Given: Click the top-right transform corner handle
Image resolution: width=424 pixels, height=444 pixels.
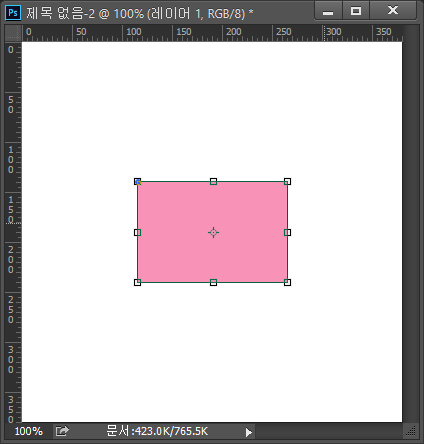Looking at the screenshot, I should pyautogui.click(x=287, y=181).
